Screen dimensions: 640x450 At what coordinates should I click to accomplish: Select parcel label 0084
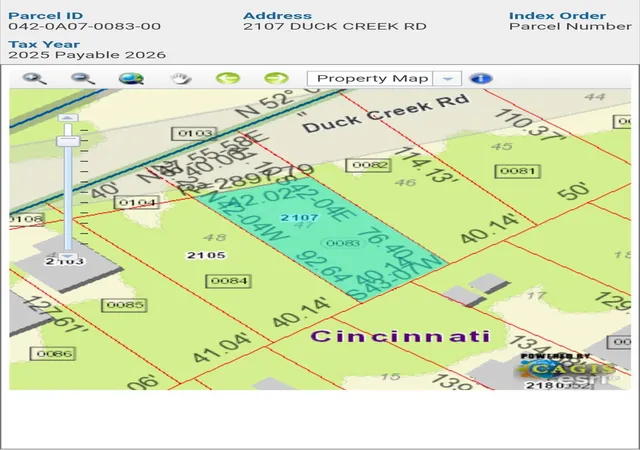point(229,281)
